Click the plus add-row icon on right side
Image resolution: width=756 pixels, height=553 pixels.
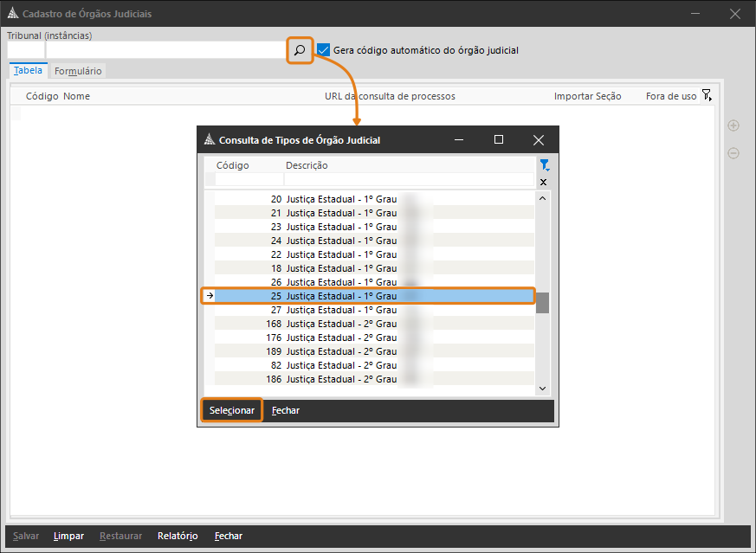(733, 125)
